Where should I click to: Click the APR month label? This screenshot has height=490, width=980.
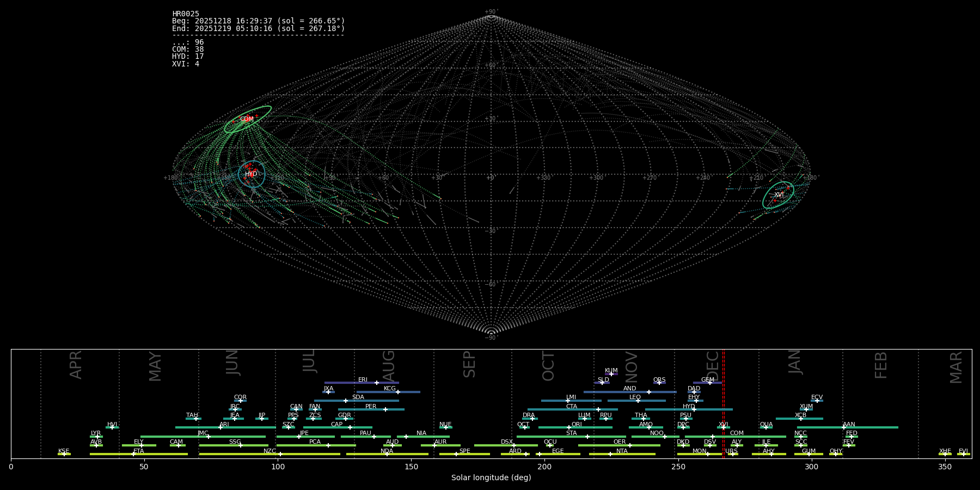(76, 365)
